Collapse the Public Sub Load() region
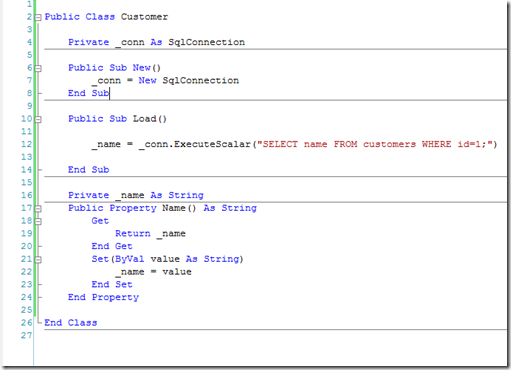 point(38,119)
